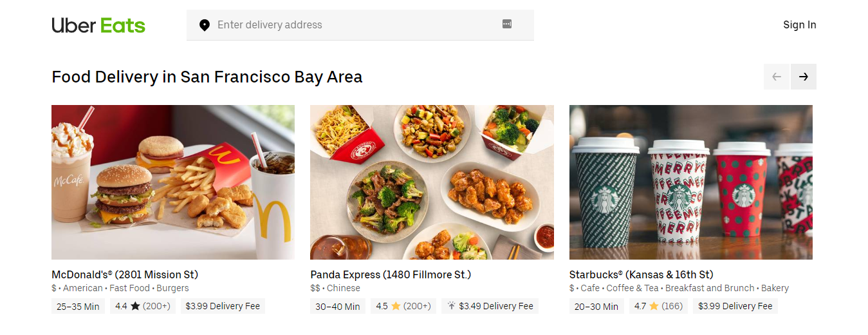Viewport: 868px width, 335px height.
Task: Click the Starbucks rating star icon
Action: [x=654, y=307]
